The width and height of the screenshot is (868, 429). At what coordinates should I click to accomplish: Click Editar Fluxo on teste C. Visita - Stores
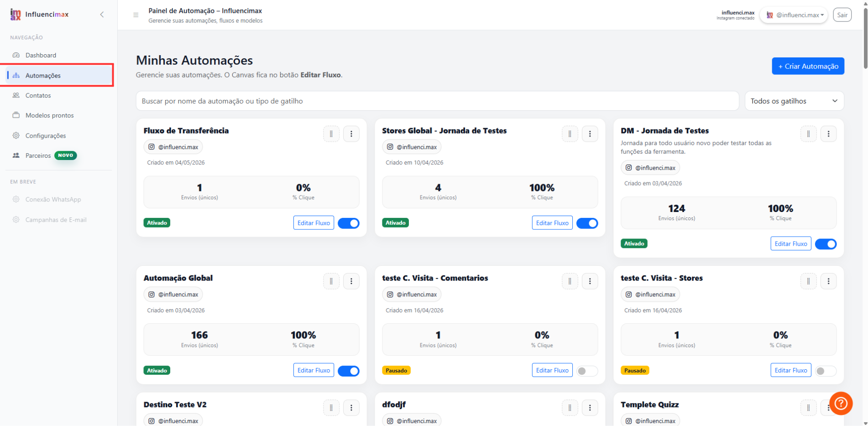pos(791,370)
